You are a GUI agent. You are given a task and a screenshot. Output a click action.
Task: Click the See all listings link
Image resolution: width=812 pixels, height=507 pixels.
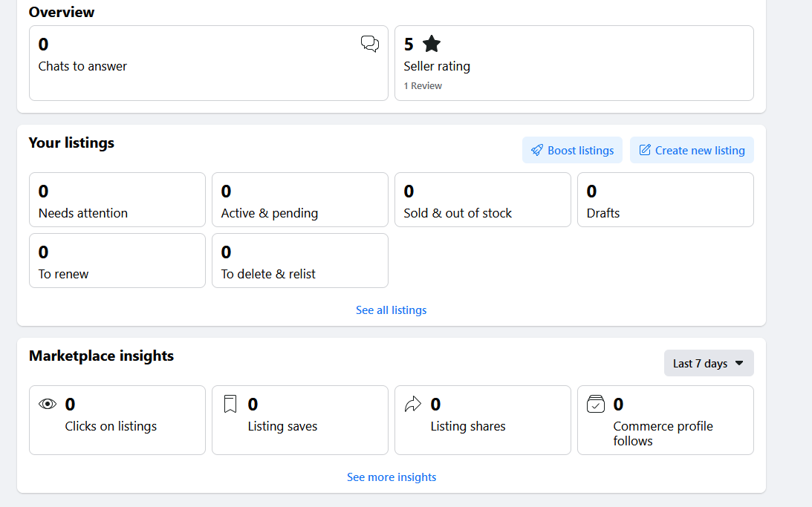[391, 310]
